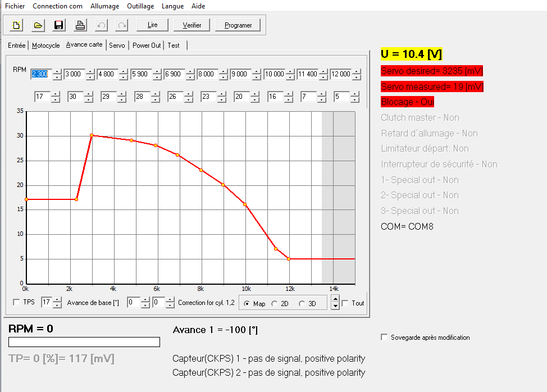Select the 2D radio option
Screen dimensions: 547x392
coord(274,303)
